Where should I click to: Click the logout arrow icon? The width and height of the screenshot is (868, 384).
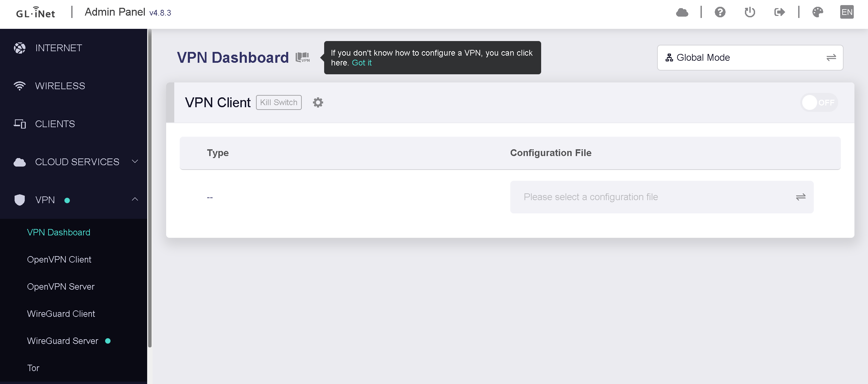pyautogui.click(x=780, y=13)
